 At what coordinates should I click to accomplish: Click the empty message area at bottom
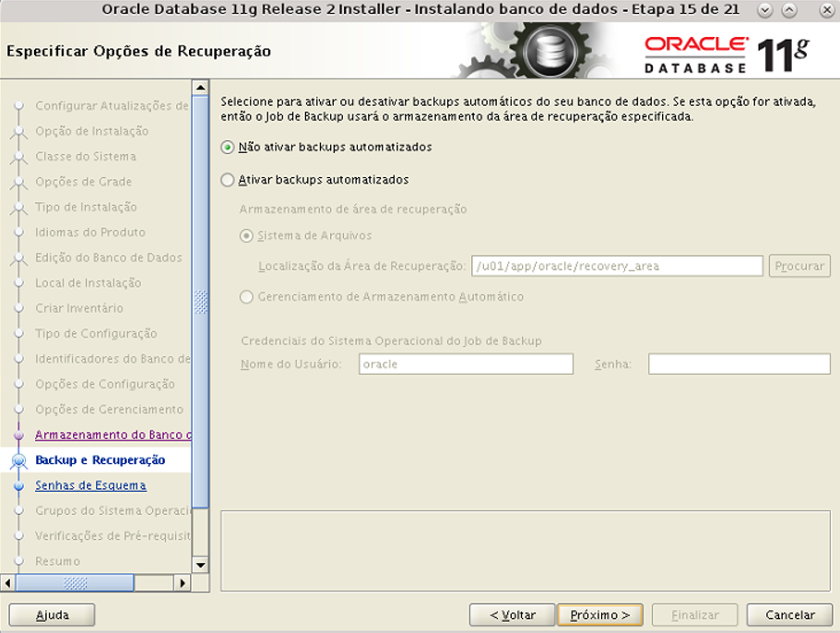[525, 551]
